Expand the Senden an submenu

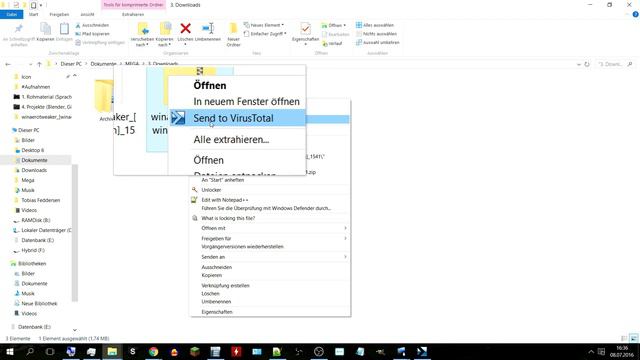(x=269, y=257)
